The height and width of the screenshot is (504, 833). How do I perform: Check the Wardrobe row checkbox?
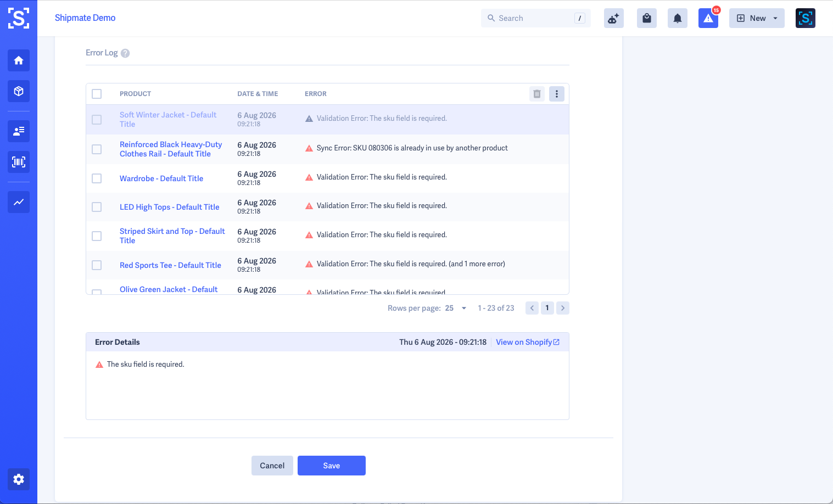pyautogui.click(x=97, y=178)
